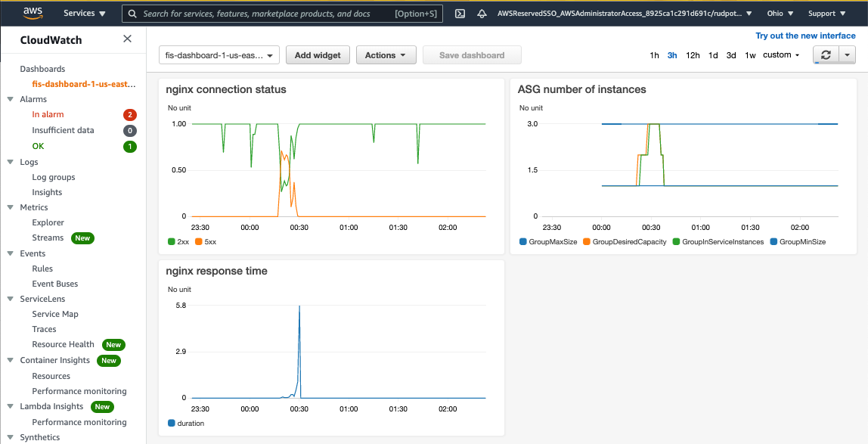Close the CloudWatch navigation panel
Viewport: 868px width, 444px height.
click(127, 39)
